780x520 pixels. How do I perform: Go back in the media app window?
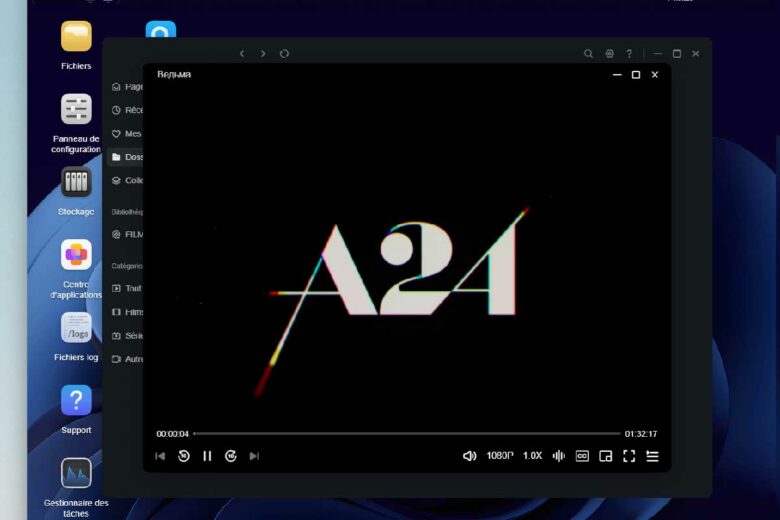[x=242, y=54]
